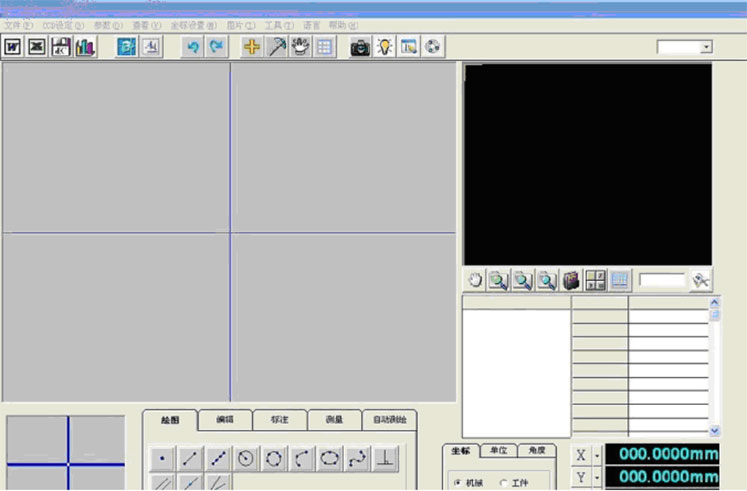Open the 工具 menu
Image resolution: width=747 pixels, height=491 pixels.
pos(279,25)
